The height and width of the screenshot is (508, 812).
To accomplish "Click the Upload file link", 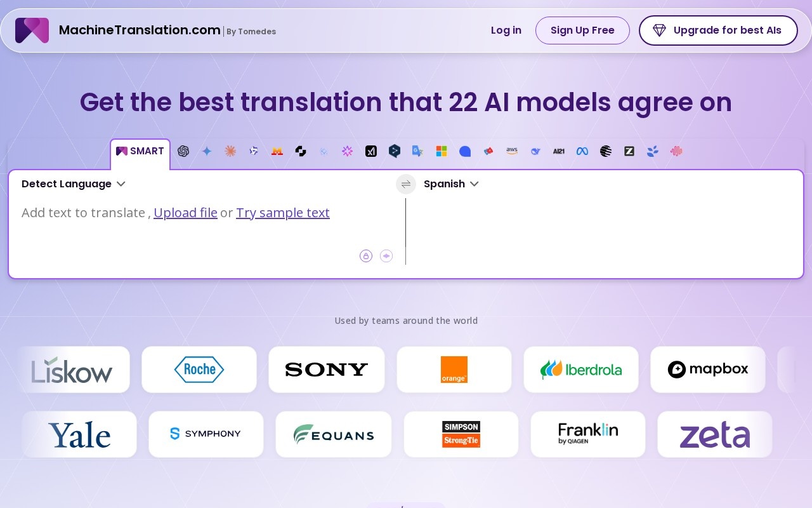I will (185, 213).
